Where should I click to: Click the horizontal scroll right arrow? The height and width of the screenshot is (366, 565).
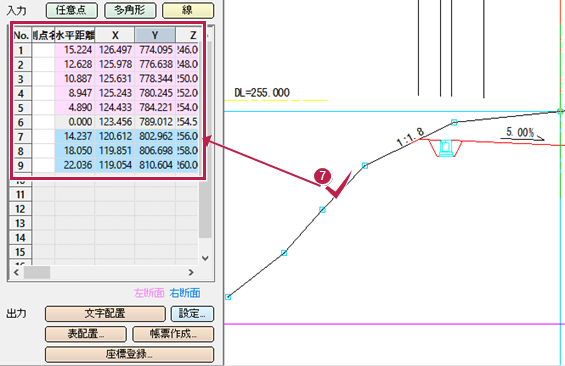pos(191,272)
